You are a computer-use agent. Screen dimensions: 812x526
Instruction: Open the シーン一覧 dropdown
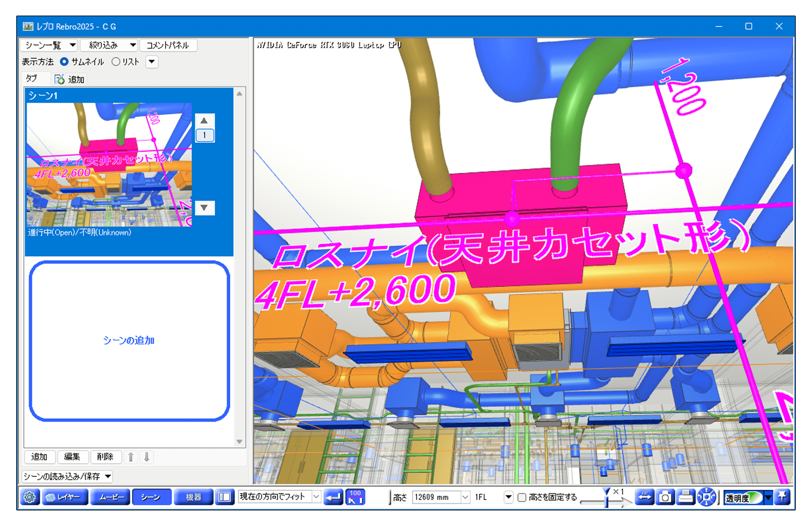click(49, 45)
